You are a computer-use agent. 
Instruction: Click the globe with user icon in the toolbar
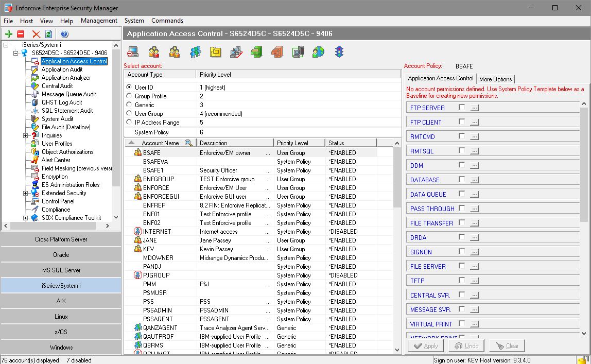pyautogui.click(x=318, y=51)
